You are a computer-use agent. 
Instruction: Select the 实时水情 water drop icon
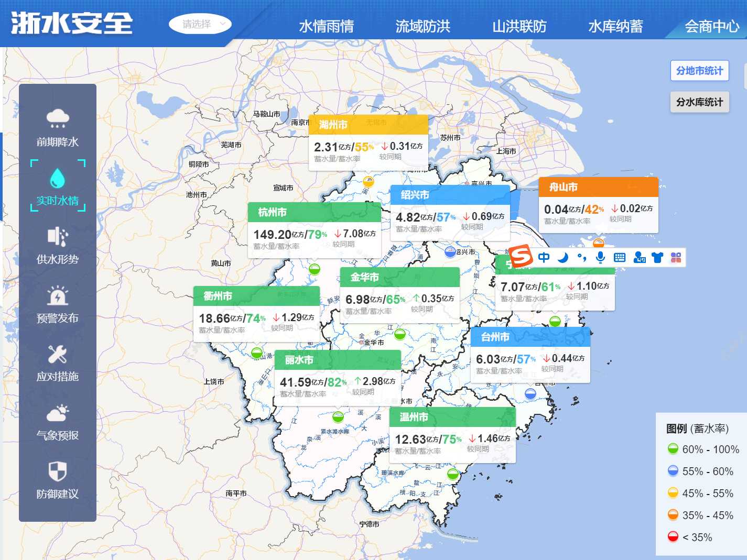tap(58, 178)
